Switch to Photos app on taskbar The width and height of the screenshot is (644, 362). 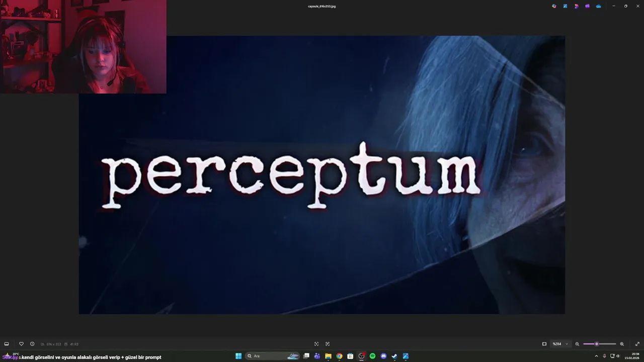coord(406,356)
